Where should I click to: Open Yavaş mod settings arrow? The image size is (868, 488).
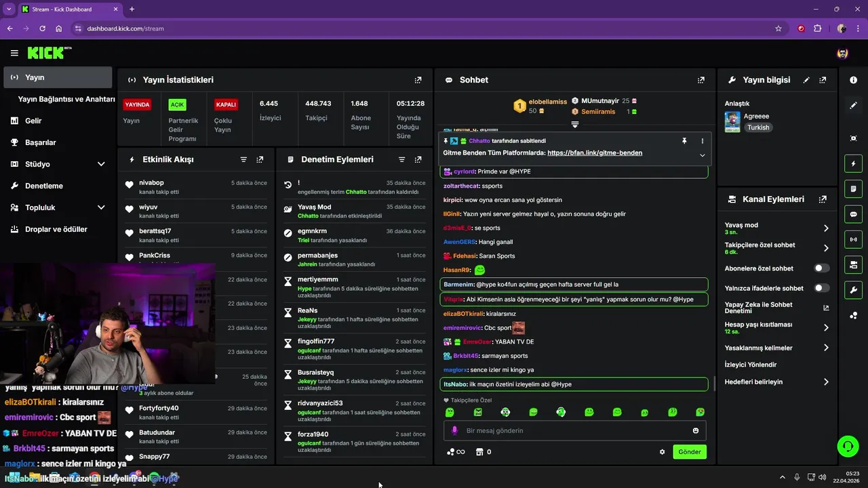(826, 228)
